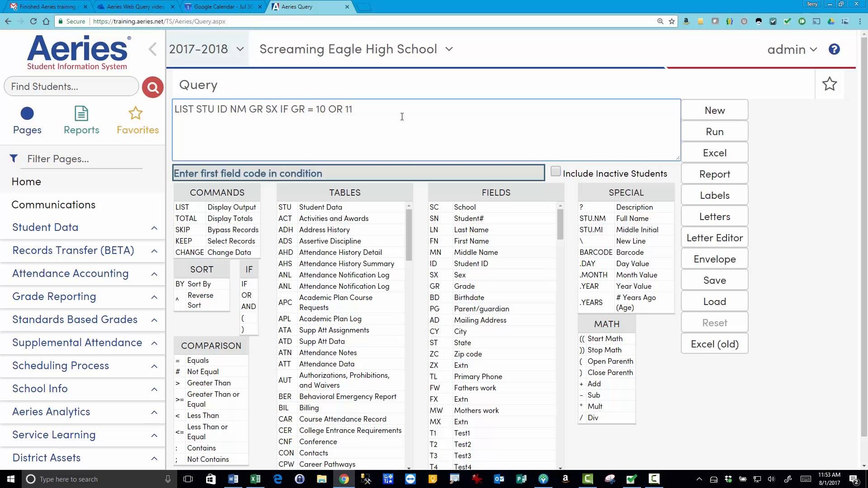Open the Reports panel icon
Viewport: 868px width, 488px height.
coord(81,120)
